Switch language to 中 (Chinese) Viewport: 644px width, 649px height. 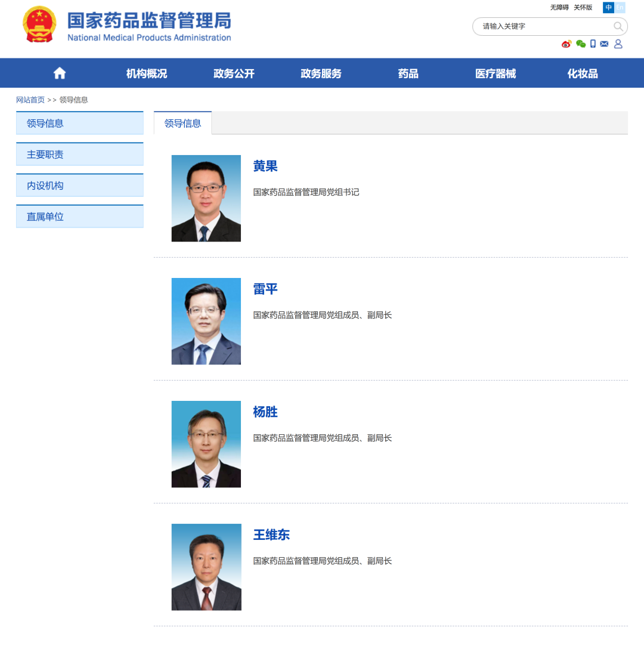[x=608, y=7]
